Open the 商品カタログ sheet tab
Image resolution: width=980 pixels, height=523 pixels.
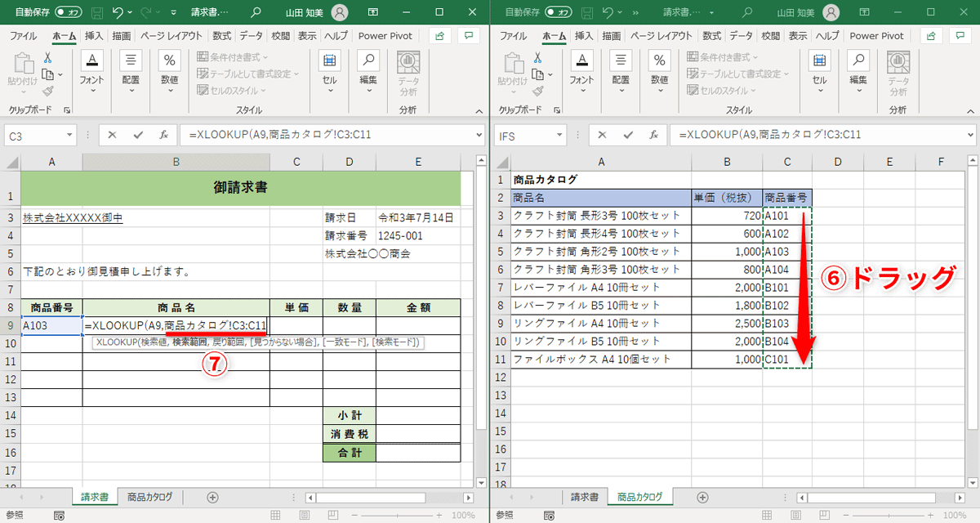pos(149,496)
